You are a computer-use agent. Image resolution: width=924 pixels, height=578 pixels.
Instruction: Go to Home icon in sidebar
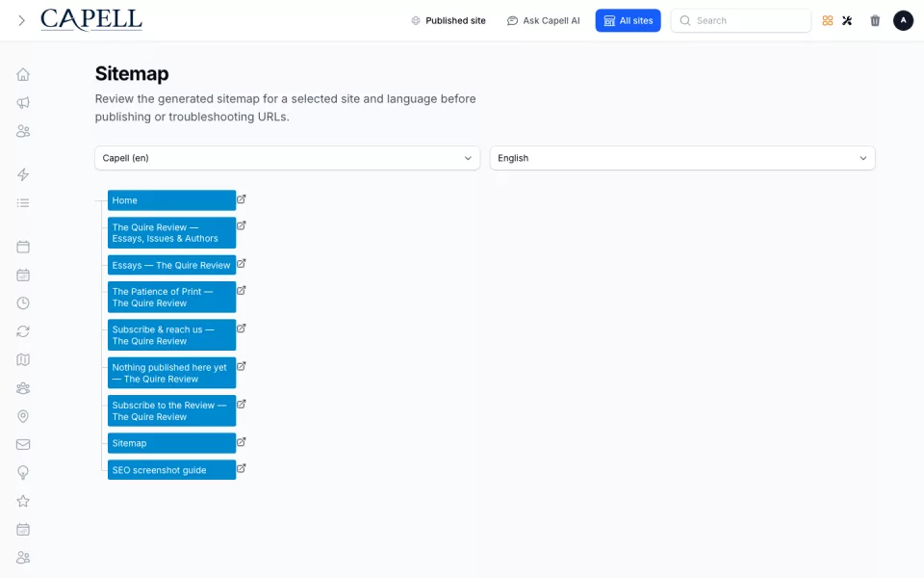[23, 74]
